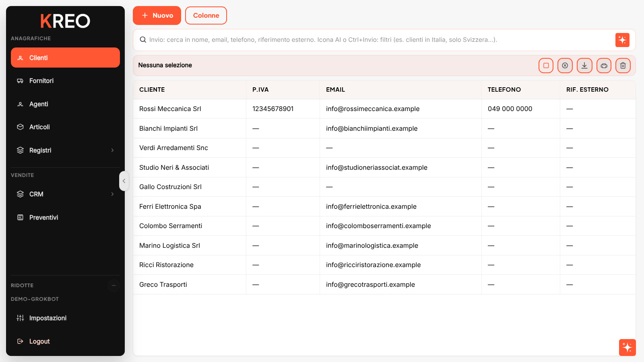
Task: Click Studio Neri & Associati client name
Action: click(174, 168)
